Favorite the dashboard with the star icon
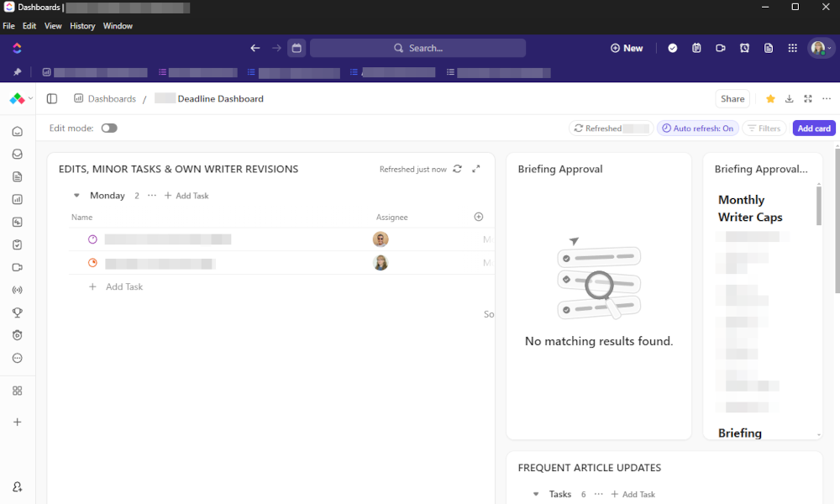Image resolution: width=840 pixels, height=504 pixels. tap(770, 98)
